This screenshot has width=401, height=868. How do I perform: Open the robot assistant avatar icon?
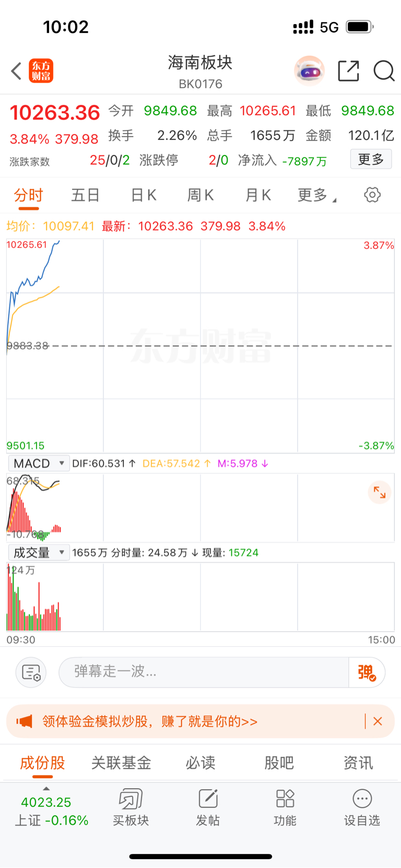pyautogui.click(x=309, y=70)
